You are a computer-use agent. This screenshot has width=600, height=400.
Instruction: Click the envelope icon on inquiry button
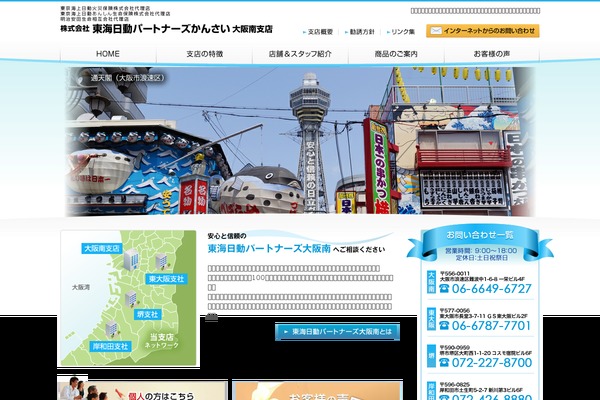(436, 31)
